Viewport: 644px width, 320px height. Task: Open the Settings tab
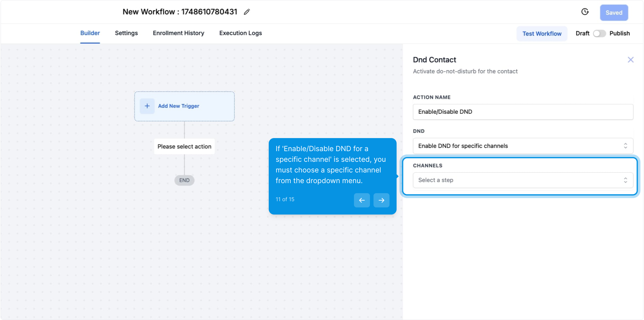[x=126, y=33]
